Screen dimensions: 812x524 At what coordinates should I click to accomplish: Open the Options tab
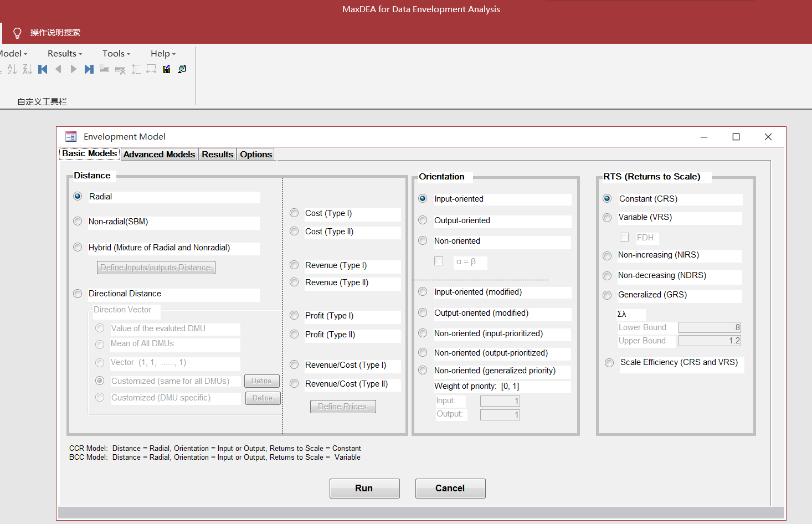255,155
